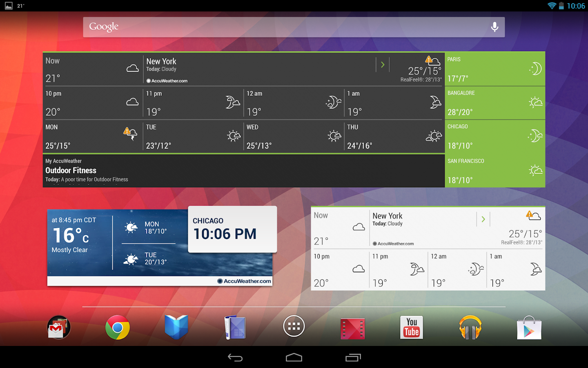Tap the AccuWeather.com link

(167, 81)
